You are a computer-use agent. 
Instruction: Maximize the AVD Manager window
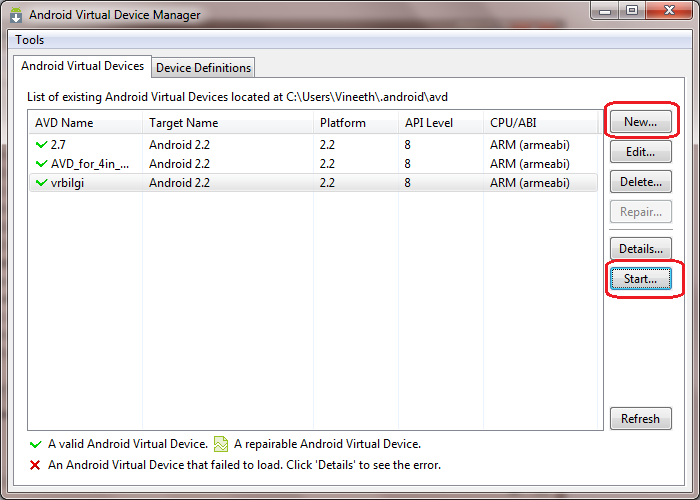[x=632, y=11]
